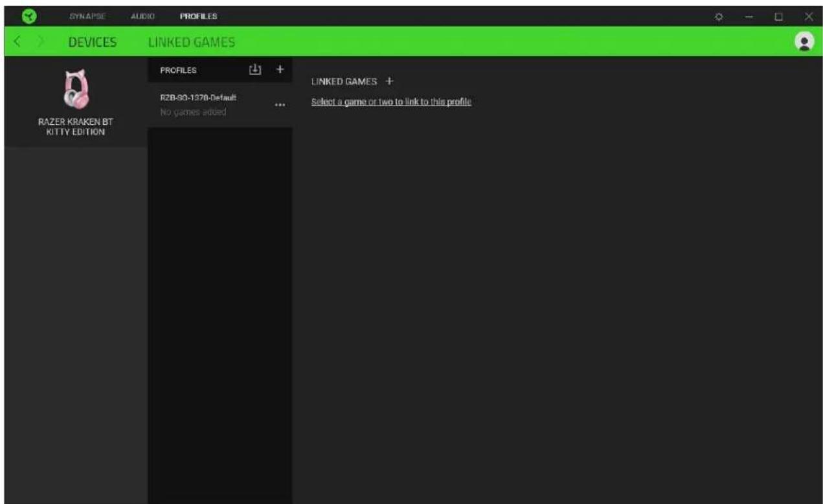Open Synapse settings gear icon
Image resolution: width=823 pixels, height=504 pixels.
(x=718, y=16)
